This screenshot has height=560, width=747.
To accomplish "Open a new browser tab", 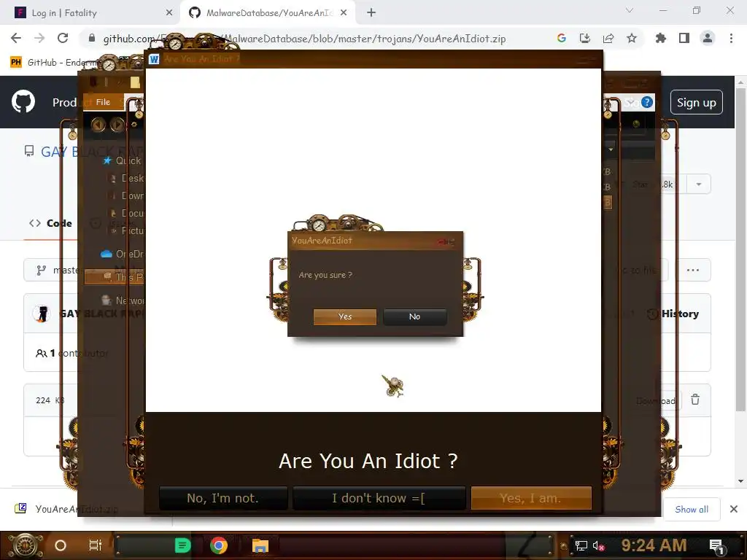I will tap(371, 13).
